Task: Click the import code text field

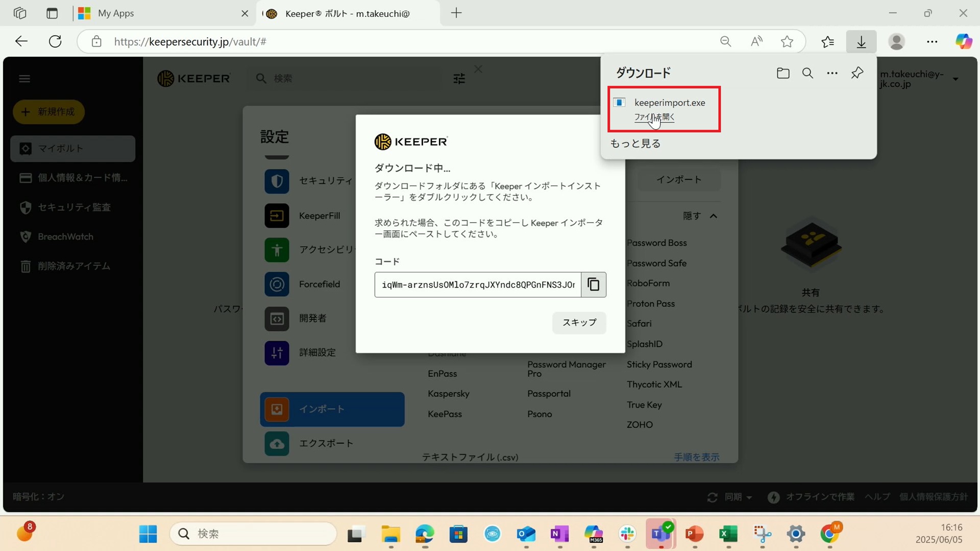Action: tap(477, 284)
